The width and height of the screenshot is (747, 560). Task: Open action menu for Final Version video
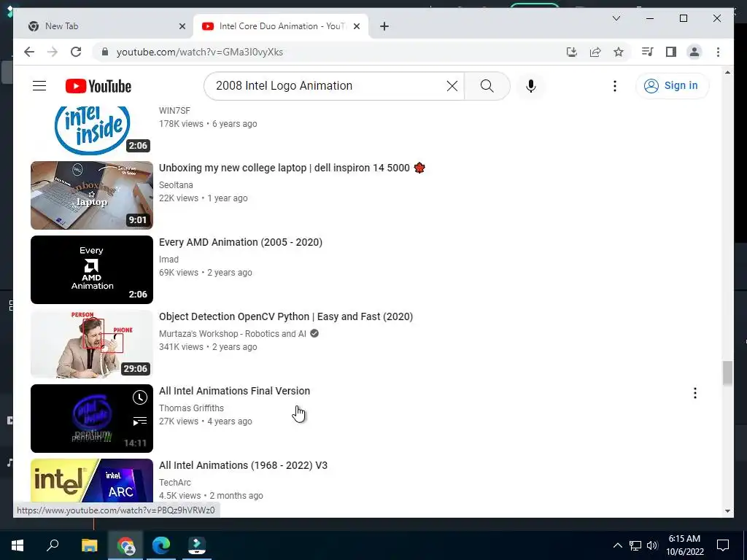[695, 393]
